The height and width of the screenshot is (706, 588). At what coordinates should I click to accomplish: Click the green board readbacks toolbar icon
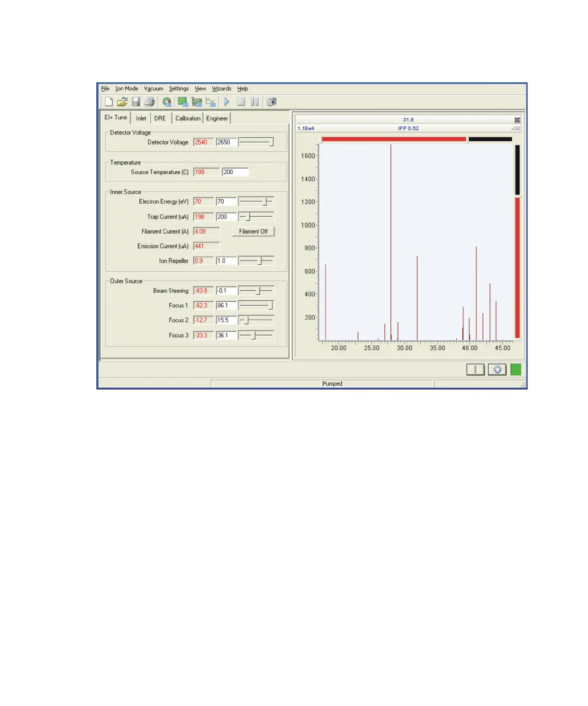pyautogui.click(x=182, y=102)
